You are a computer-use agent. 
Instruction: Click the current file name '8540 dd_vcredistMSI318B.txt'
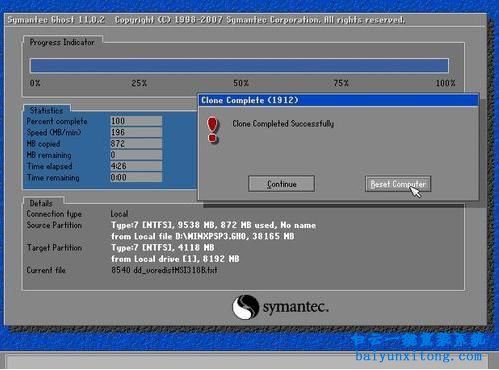point(164,270)
